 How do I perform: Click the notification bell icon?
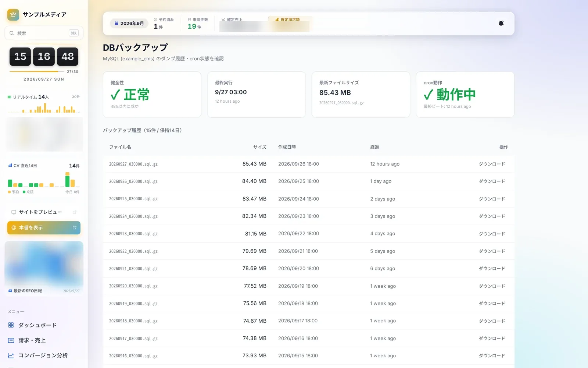click(x=501, y=23)
